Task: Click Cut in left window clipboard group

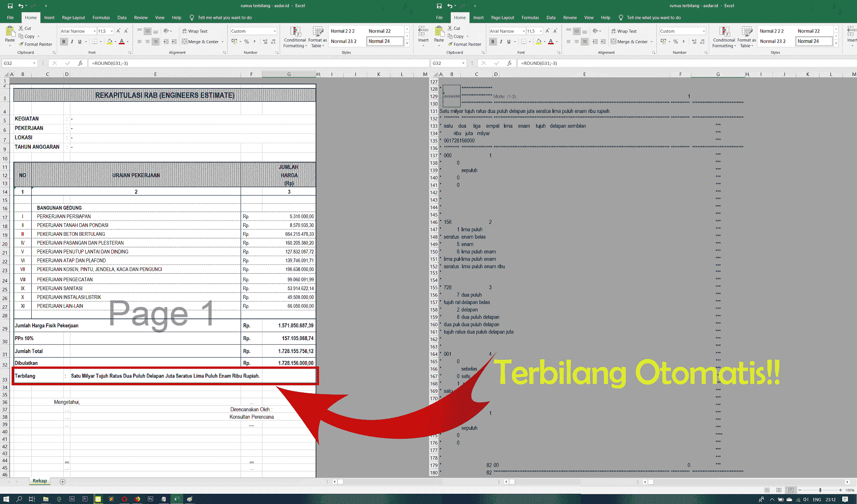Action: 25,28
